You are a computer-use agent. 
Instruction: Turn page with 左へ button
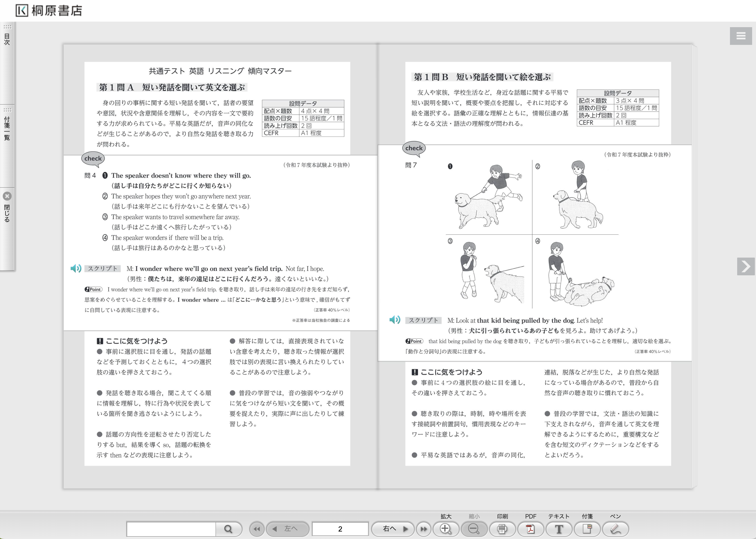(287, 529)
